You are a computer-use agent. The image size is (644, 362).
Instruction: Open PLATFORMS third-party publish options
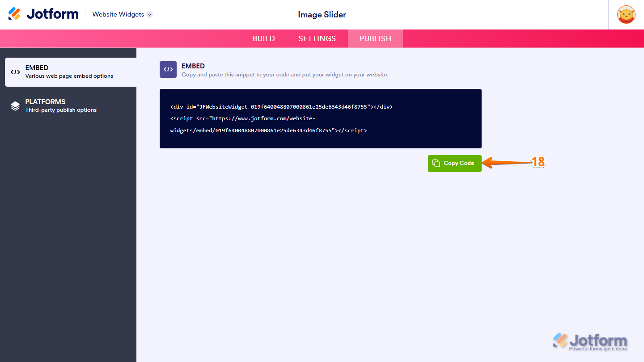coord(71,106)
